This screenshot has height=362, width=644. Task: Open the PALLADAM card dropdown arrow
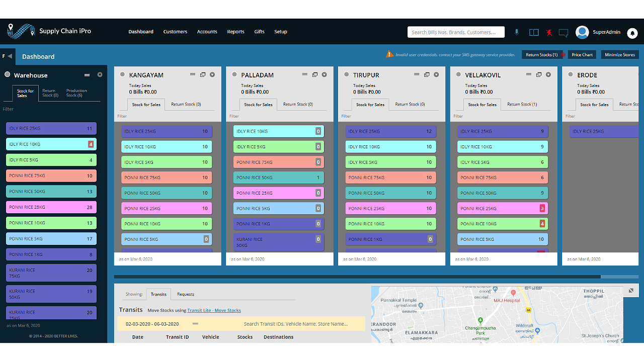pyautogui.click(x=324, y=74)
